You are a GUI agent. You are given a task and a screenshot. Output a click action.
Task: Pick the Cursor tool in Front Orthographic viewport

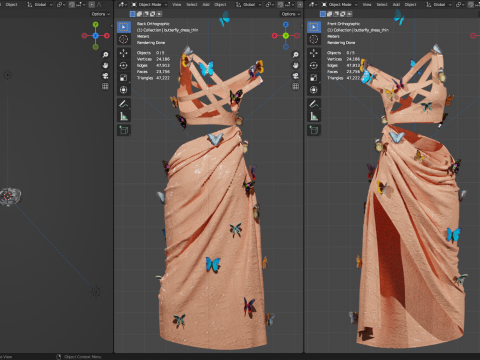pyautogui.click(x=314, y=39)
